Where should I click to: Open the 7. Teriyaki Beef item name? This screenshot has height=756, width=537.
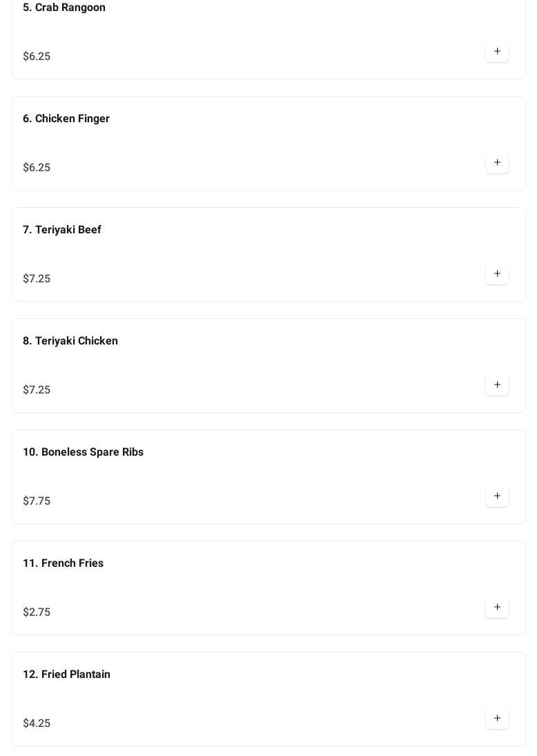[x=62, y=230]
